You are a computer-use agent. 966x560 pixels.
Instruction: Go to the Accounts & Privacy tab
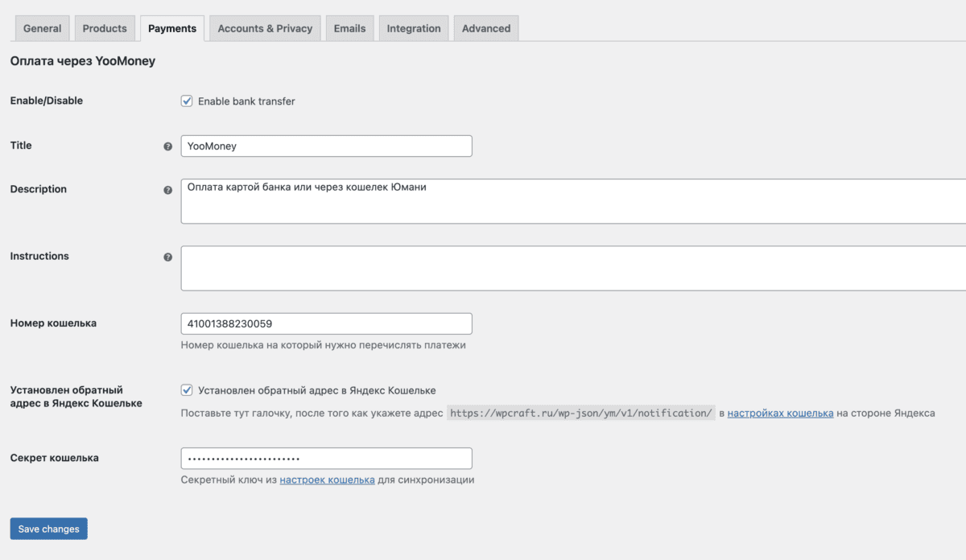pyautogui.click(x=265, y=28)
